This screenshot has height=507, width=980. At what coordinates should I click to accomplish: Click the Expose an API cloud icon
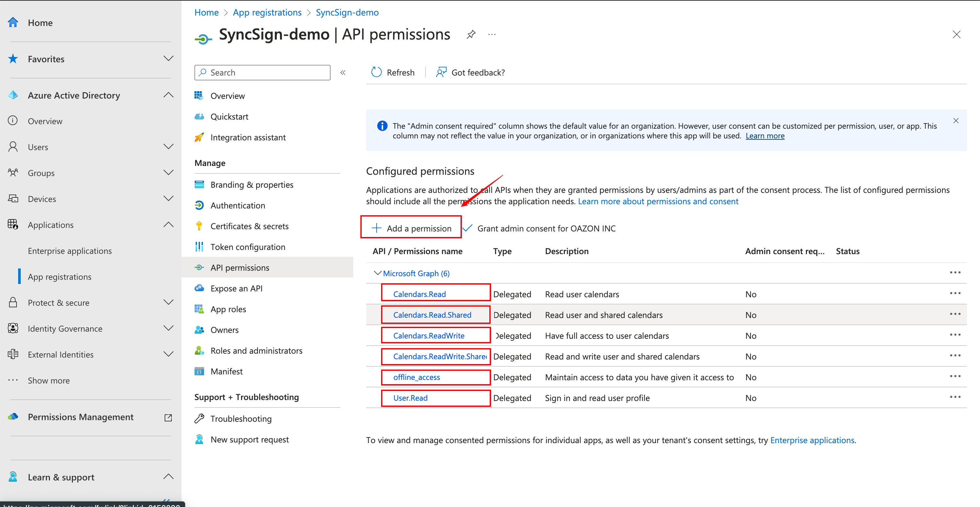tap(200, 289)
